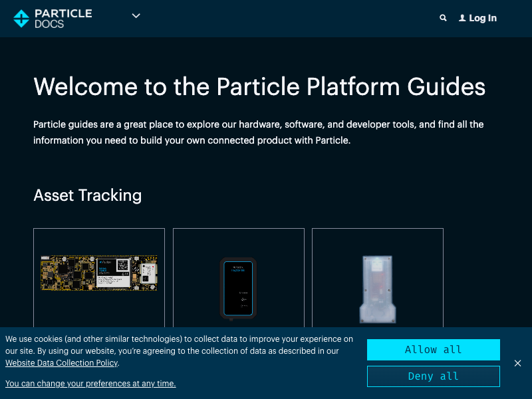Open 'You can change your preferences at any time' link
532x399 pixels.
[90, 384]
